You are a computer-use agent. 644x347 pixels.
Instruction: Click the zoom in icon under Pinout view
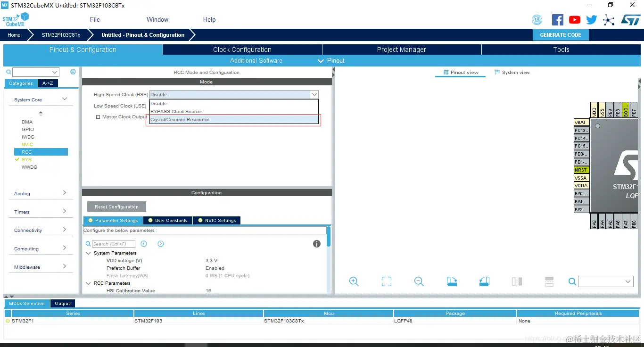[354, 281]
